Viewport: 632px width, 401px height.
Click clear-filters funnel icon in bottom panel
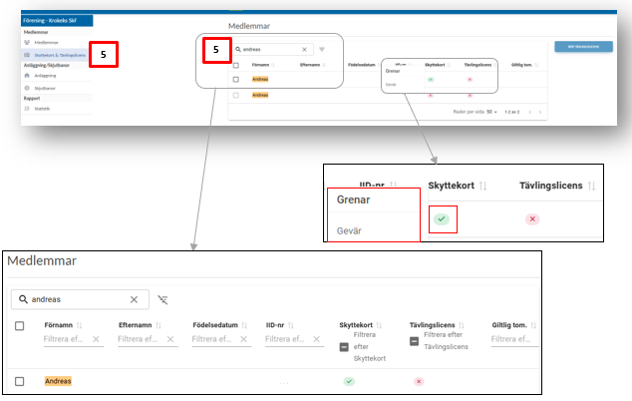click(x=163, y=300)
